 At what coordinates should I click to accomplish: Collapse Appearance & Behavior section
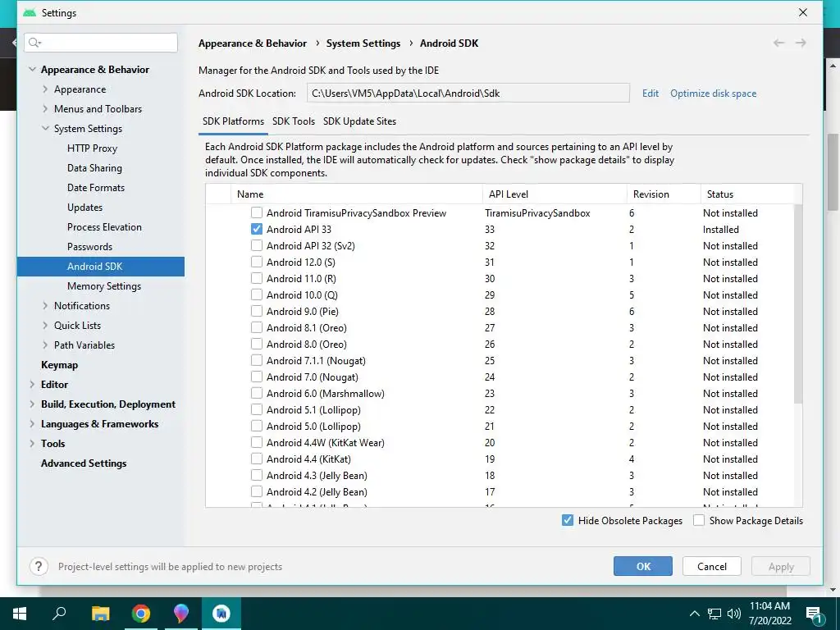point(32,70)
